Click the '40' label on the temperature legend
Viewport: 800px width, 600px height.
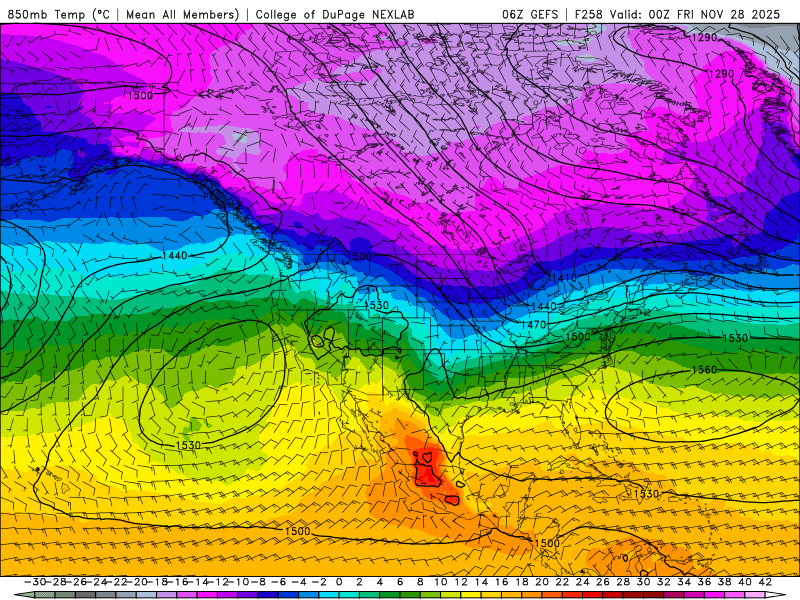click(x=744, y=582)
